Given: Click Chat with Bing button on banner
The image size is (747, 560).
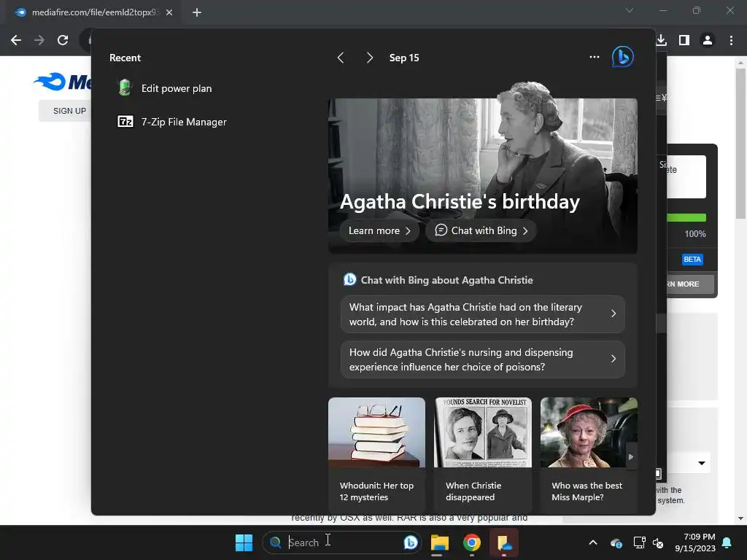Looking at the screenshot, I should [481, 231].
